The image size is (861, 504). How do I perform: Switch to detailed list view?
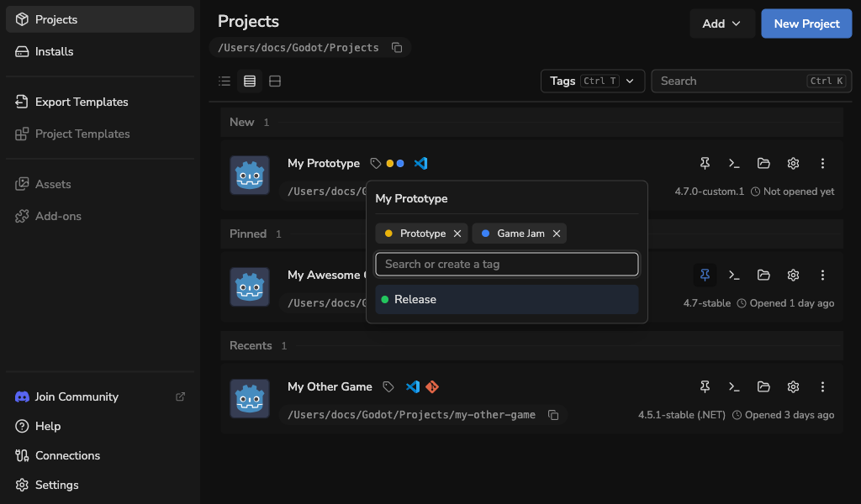250,81
